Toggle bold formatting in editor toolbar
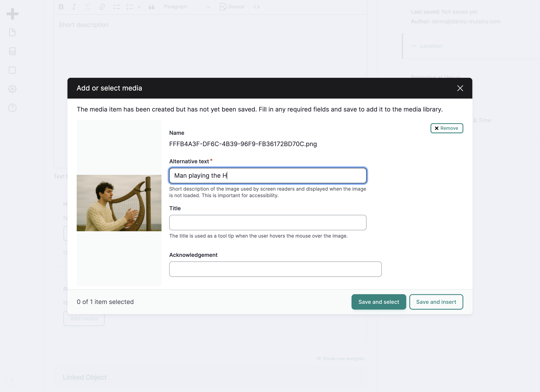The image size is (540, 392). pos(61,7)
